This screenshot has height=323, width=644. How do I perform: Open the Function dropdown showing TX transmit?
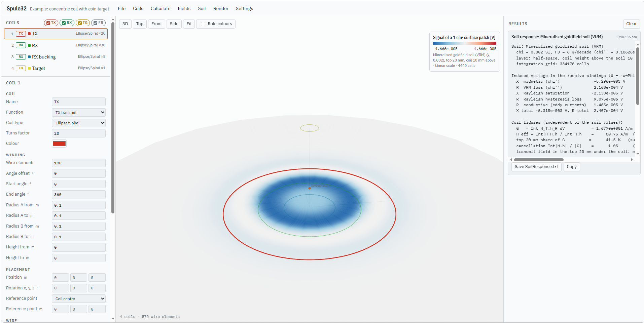[x=79, y=112]
